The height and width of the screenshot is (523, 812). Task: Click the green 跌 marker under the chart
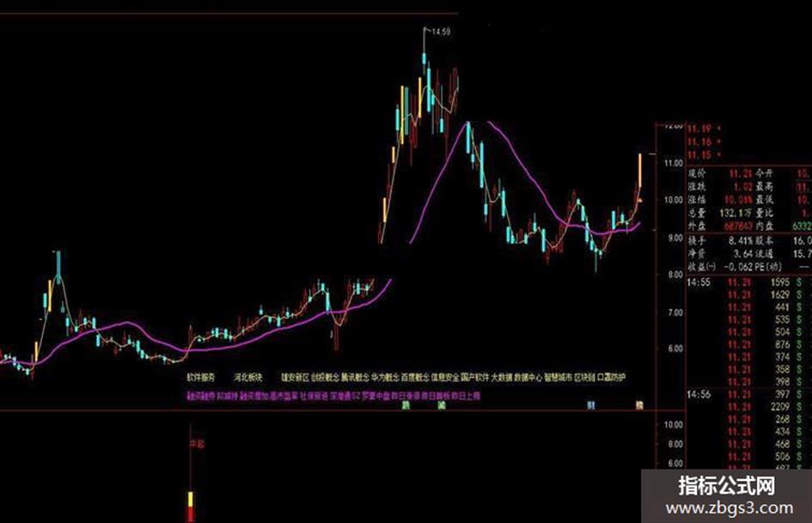point(406,405)
